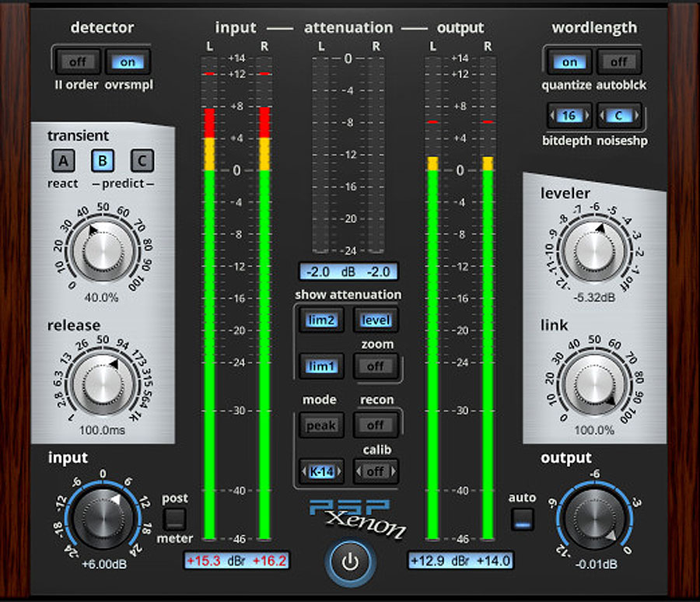Click the PSP Xenon logo
Image resolution: width=700 pixels, height=602 pixels.
coord(358,516)
